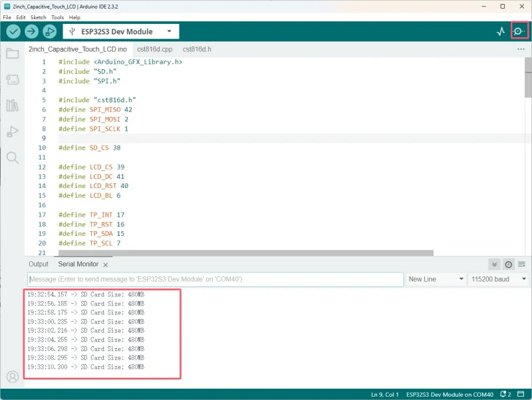Select the Serial Monitor panel tab

click(x=78, y=264)
